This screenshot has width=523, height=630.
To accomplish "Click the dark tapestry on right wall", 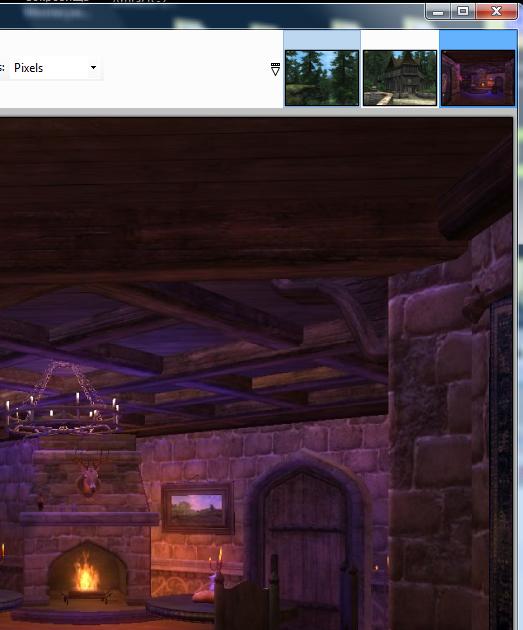I will click(x=501, y=462).
